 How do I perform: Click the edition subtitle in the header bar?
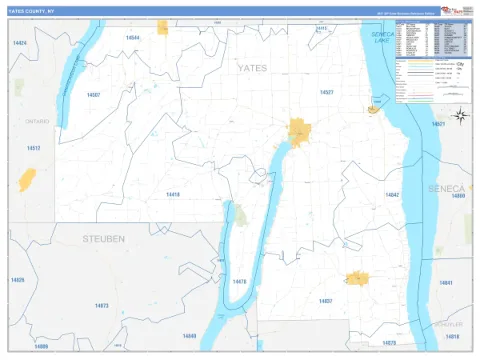point(406,14)
